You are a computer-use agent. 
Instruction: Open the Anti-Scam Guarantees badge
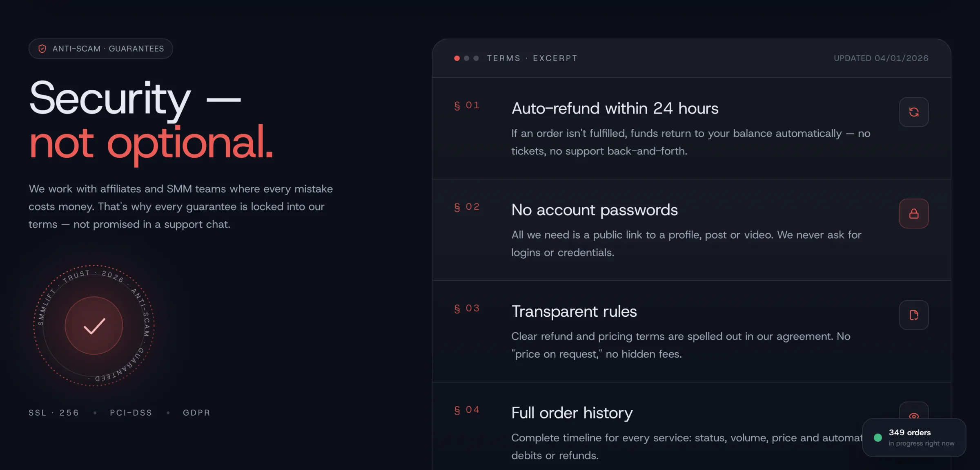click(x=101, y=49)
